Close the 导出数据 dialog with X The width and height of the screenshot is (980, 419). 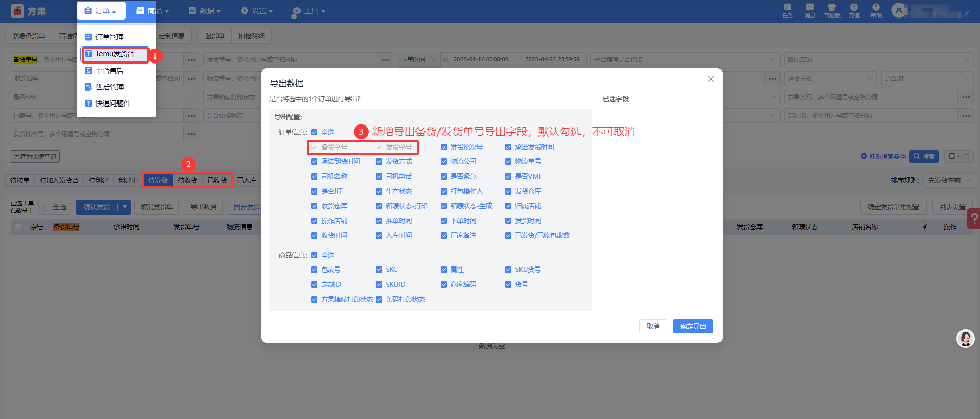tap(711, 79)
